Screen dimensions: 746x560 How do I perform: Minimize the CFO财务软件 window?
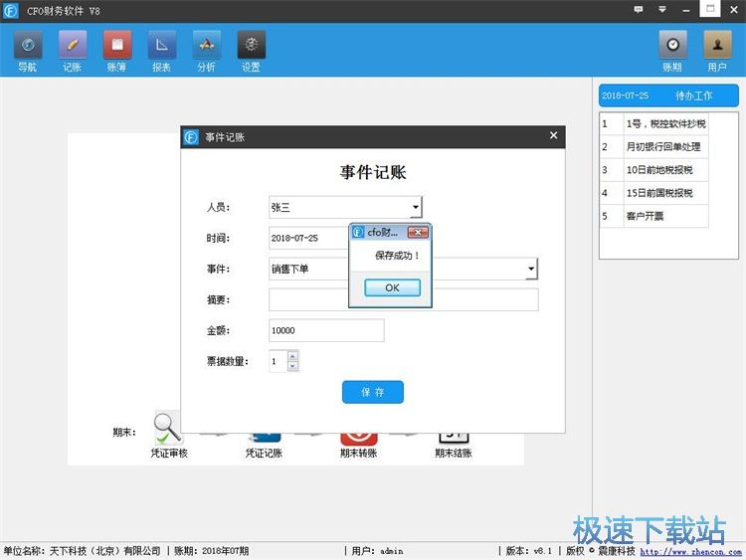685,10
